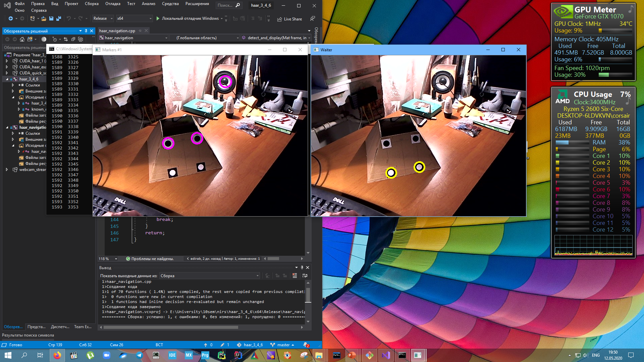
Task: Expand the CUDA_quick_sort project node
Action: (x=7, y=73)
